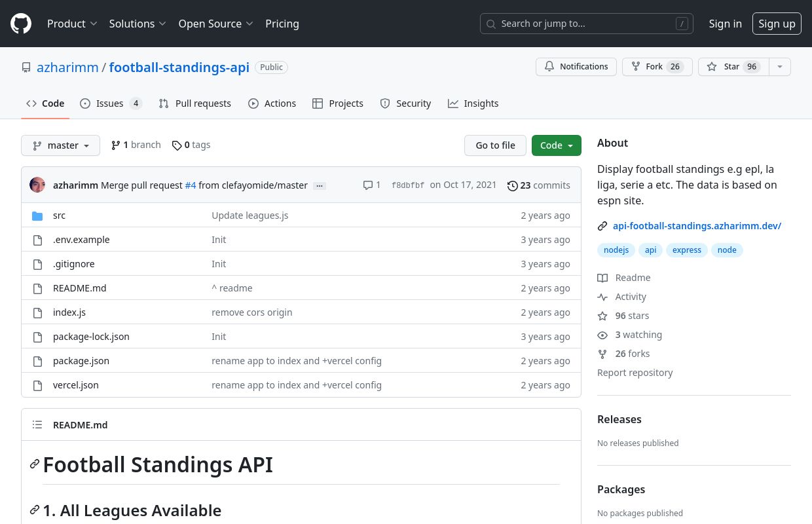
Task: View the 3 watching link
Action: point(630,335)
